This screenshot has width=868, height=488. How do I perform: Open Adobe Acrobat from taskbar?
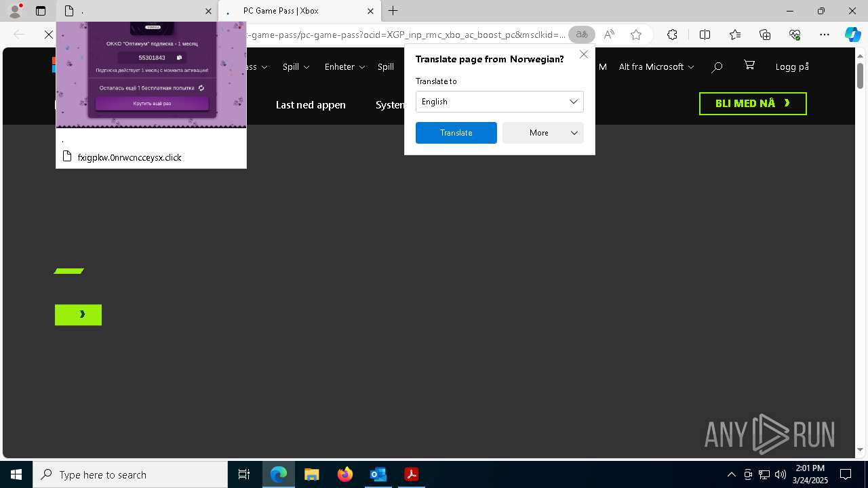point(411,474)
